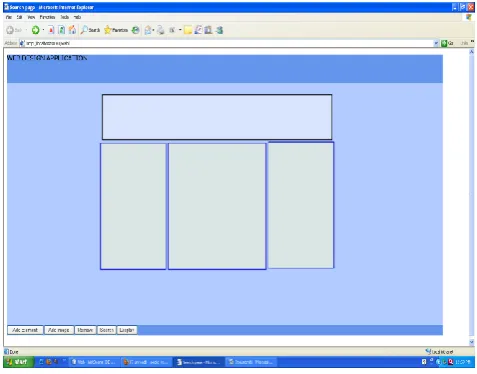Open the Tools menu

coord(65,17)
